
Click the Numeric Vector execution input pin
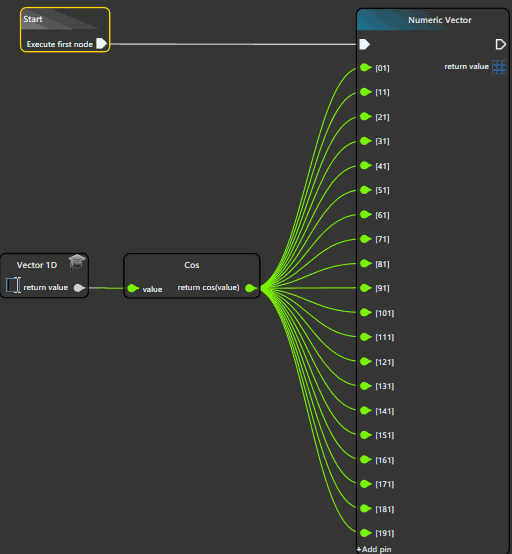pos(365,44)
